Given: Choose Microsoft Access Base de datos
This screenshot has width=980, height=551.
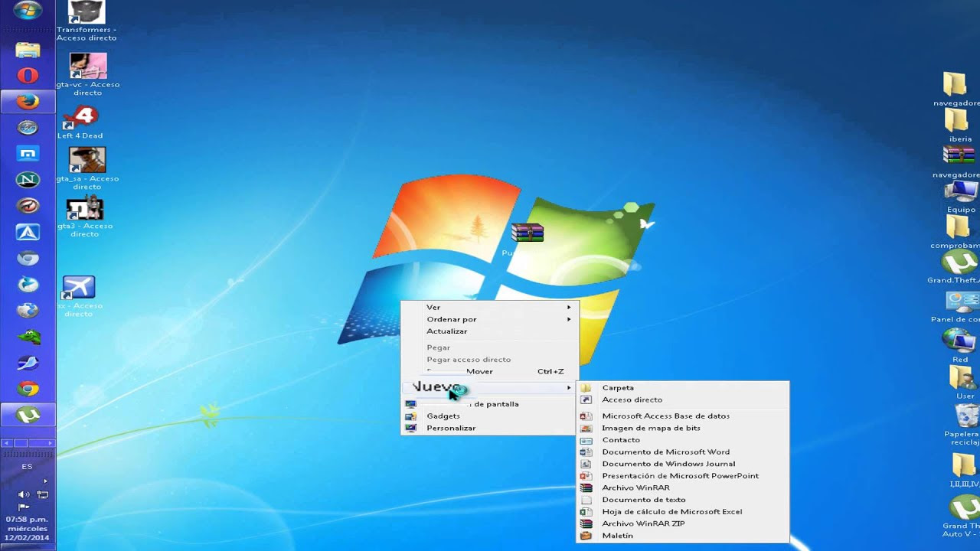Looking at the screenshot, I should tap(683, 416).
